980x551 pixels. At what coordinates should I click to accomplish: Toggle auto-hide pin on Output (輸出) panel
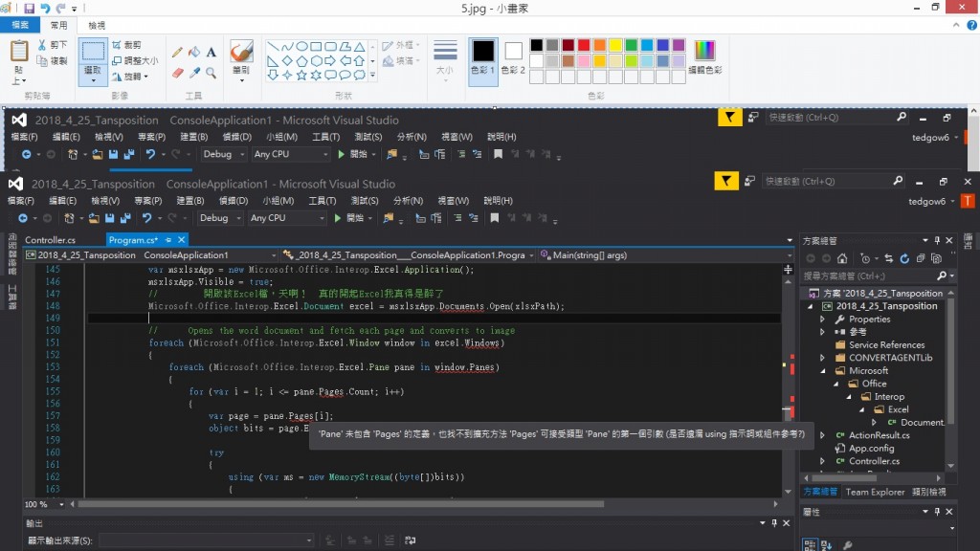pos(774,523)
